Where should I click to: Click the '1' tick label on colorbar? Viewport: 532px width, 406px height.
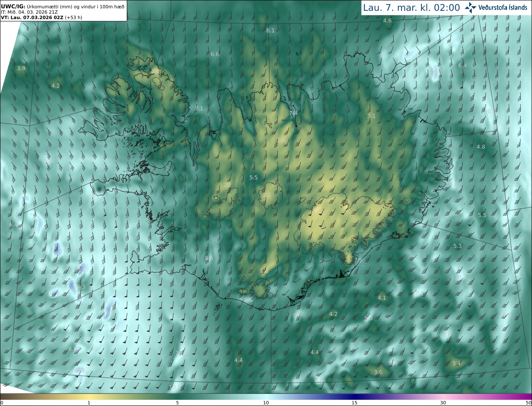pos(89,403)
